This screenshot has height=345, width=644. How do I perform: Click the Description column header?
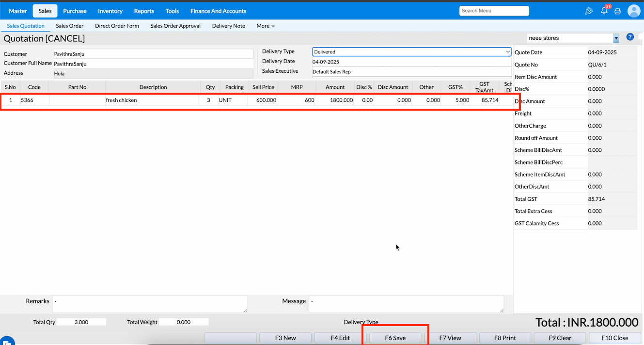pyautogui.click(x=153, y=87)
